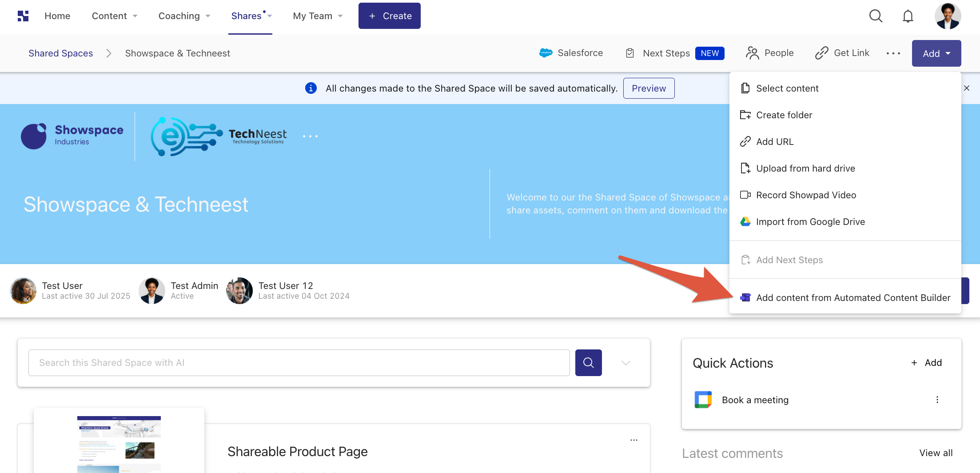This screenshot has height=473, width=980.
Task: Click the Salesforce label in the header
Action: click(580, 53)
